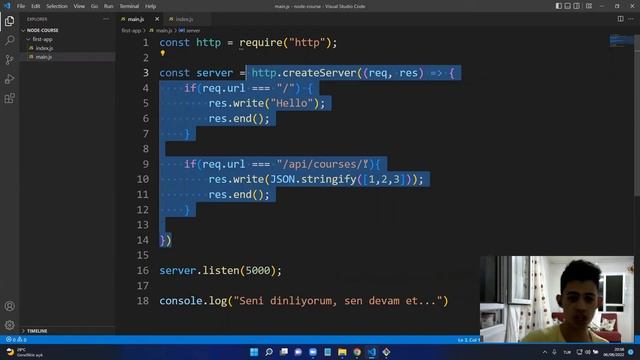Screen dimensions: 640x360
Task: Toggle Secondary Side Bar visibility
Action: (577, 6)
